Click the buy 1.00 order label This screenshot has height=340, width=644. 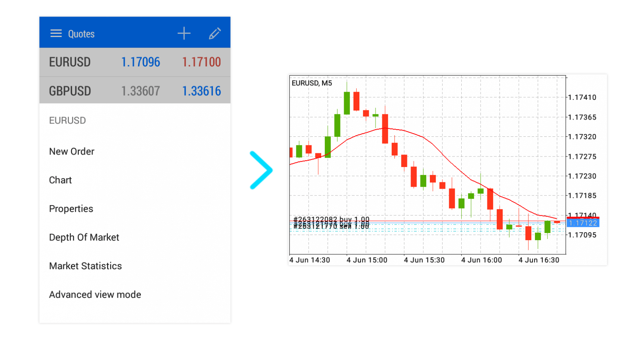[331, 219]
